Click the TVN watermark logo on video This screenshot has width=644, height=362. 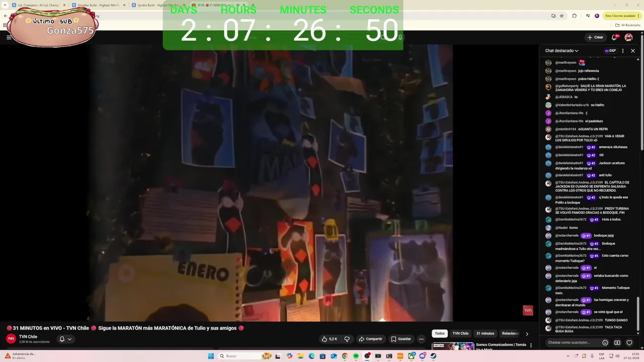click(528, 311)
